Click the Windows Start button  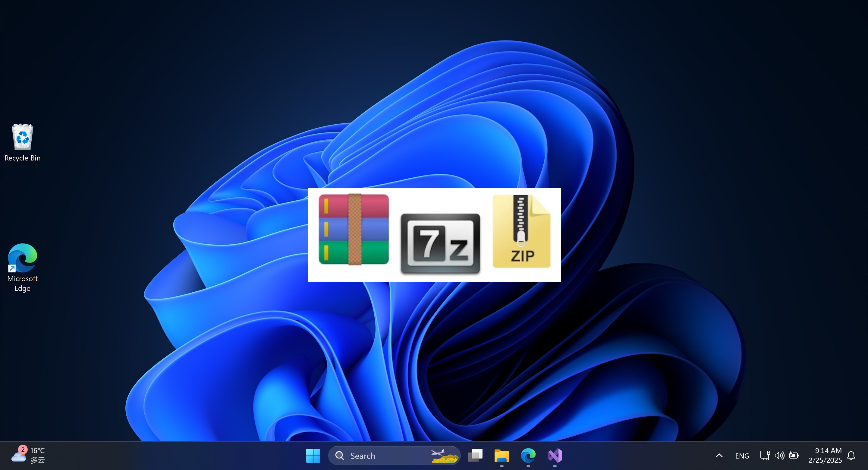313,456
